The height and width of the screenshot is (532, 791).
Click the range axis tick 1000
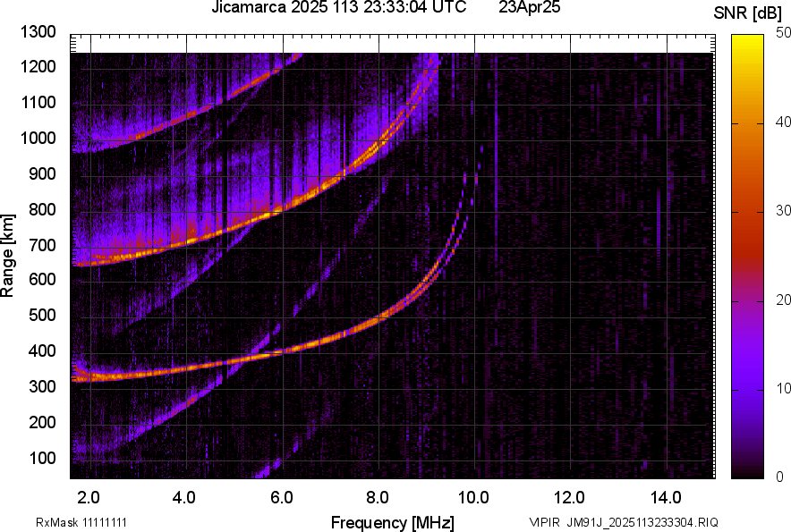click(38, 138)
